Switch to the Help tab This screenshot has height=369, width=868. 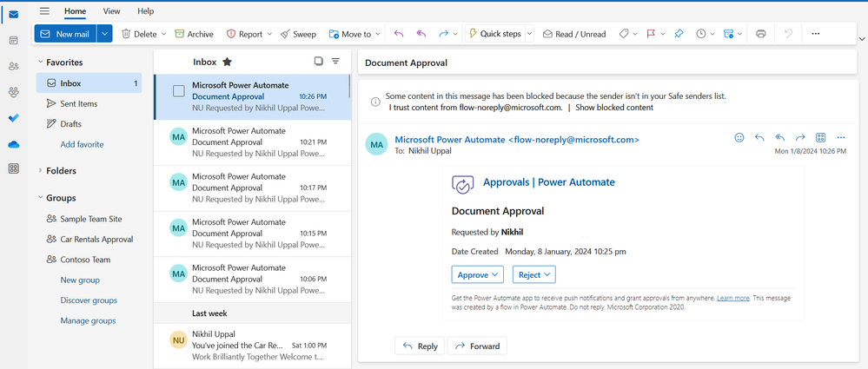point(146,11)
